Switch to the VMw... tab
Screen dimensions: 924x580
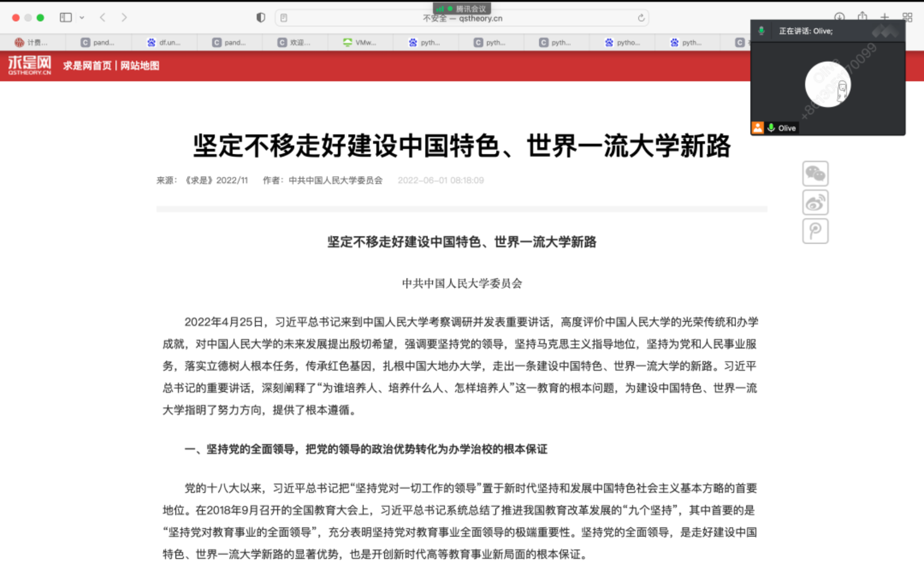tap(360, 43)
